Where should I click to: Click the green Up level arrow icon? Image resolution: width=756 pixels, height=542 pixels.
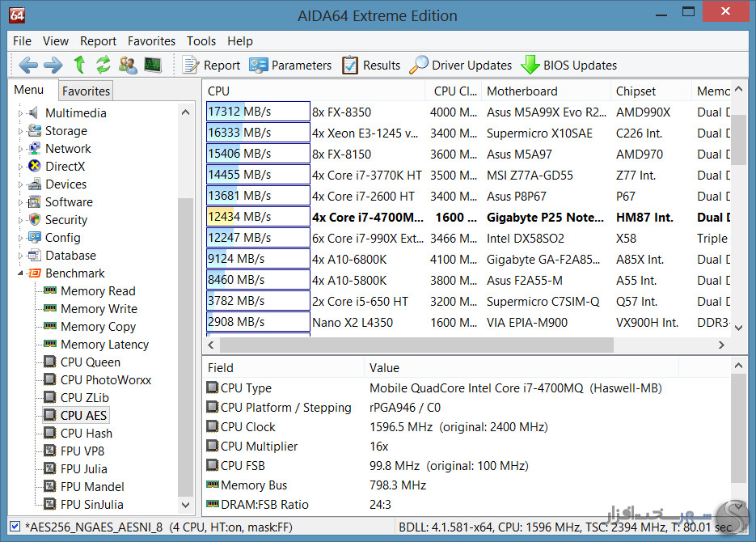79,65
